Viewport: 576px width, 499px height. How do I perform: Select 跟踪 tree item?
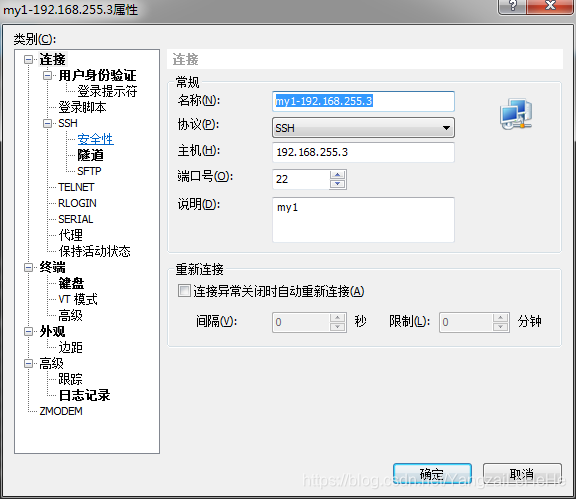tap(71, 379)
